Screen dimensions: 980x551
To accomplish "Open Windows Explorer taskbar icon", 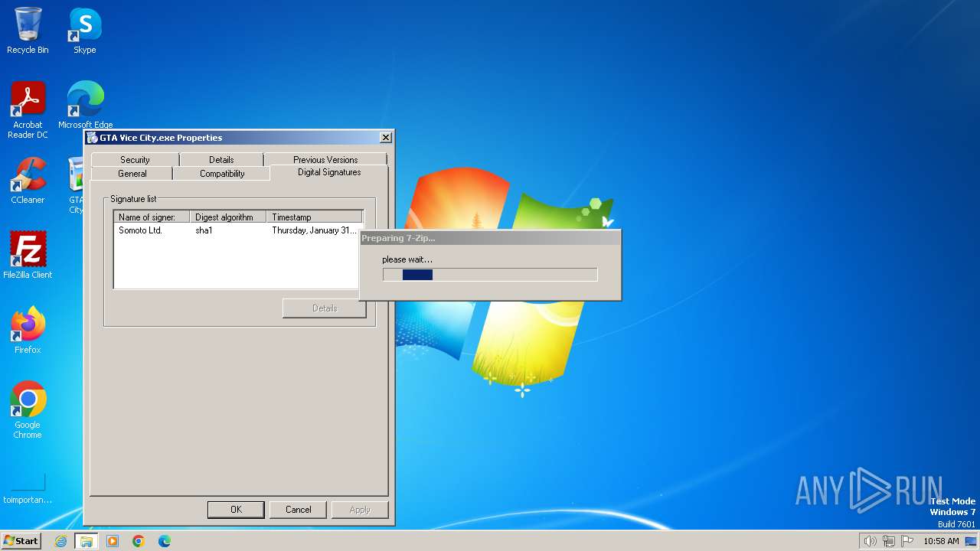I will (x=87, y=541).
